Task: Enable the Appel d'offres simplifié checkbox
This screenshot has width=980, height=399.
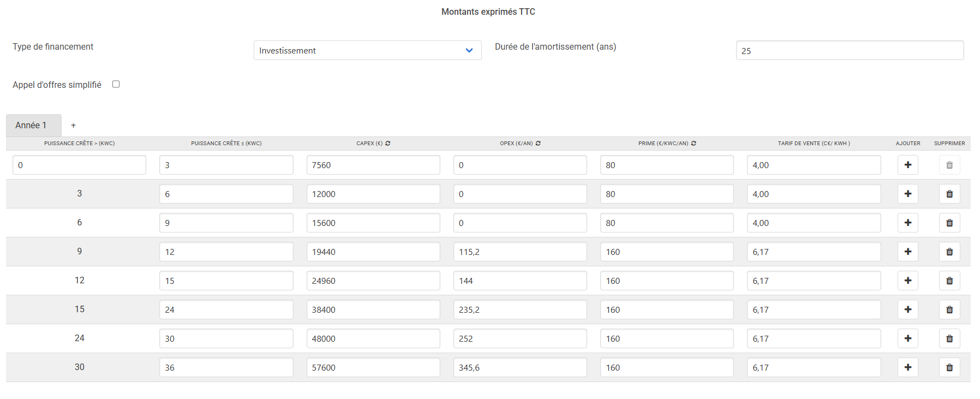Action: click(x=116, y=84)
